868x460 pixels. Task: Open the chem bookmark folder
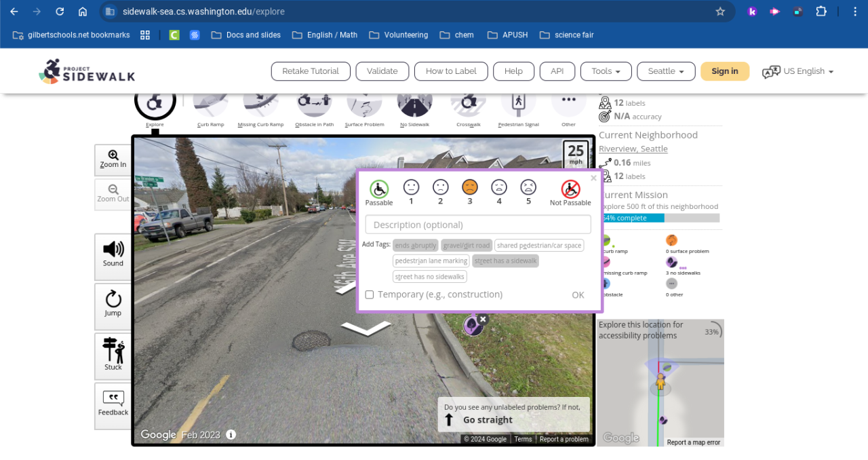[456, 35]
